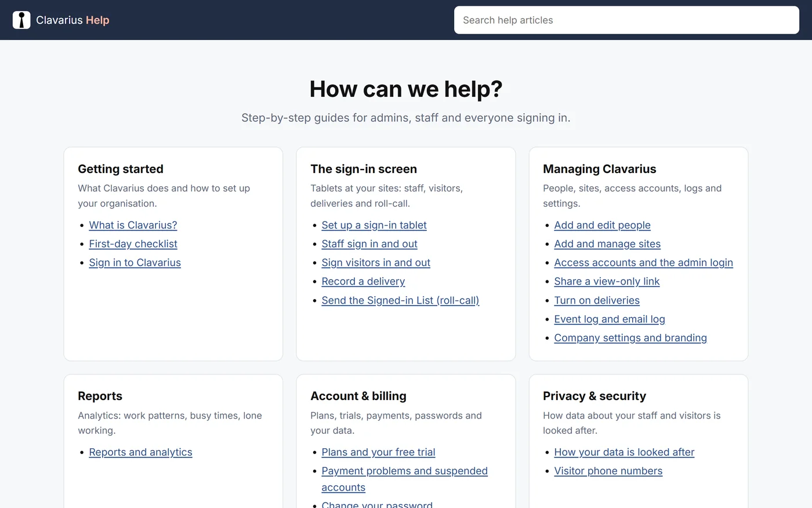Click the Getting started card heading
812x508 pixels.
coord(121,169)
